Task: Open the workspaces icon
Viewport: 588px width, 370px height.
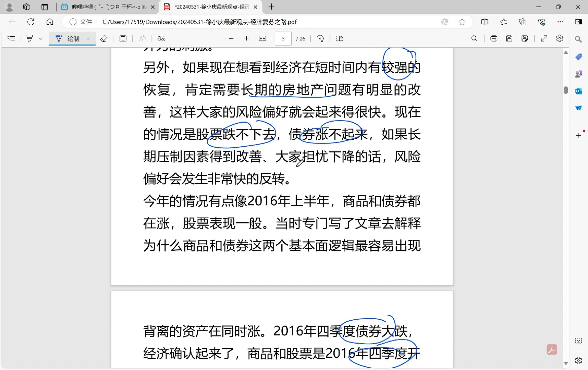Action: [26, 7]
